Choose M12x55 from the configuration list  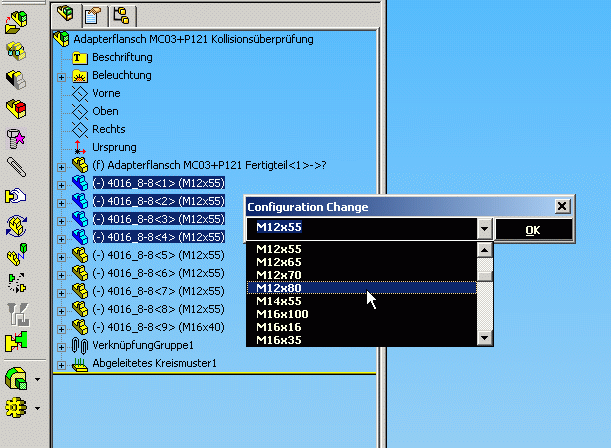[x=362, y=249]
